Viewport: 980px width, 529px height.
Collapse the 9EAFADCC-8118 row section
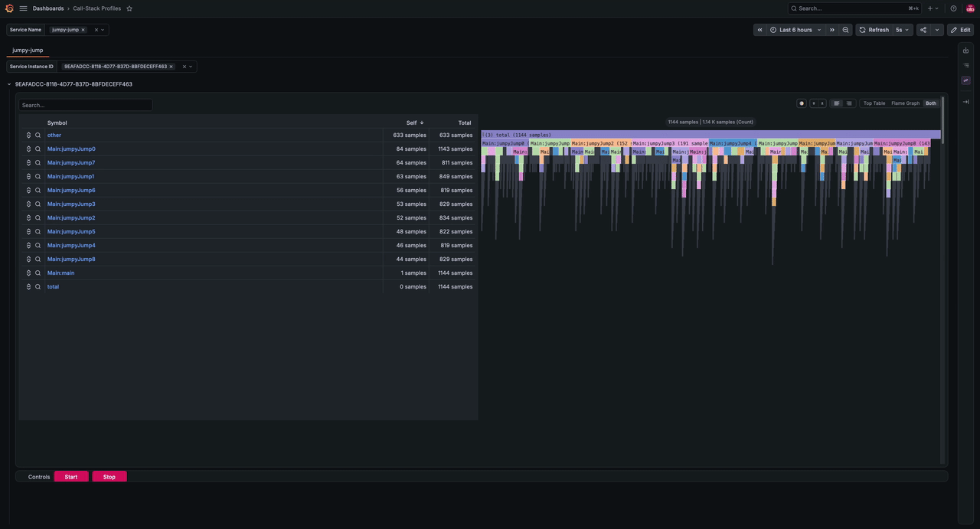tap(9, 84)
